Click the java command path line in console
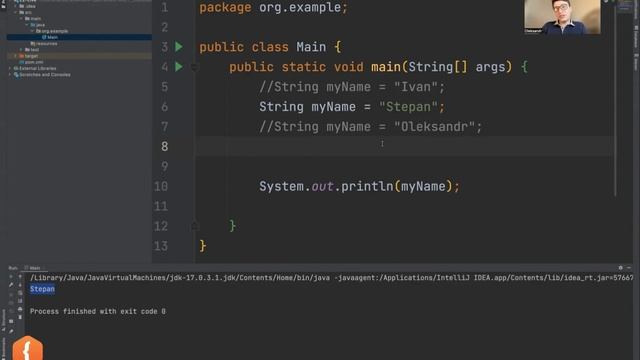Screen dimensions: 640x360 point(331,278)
